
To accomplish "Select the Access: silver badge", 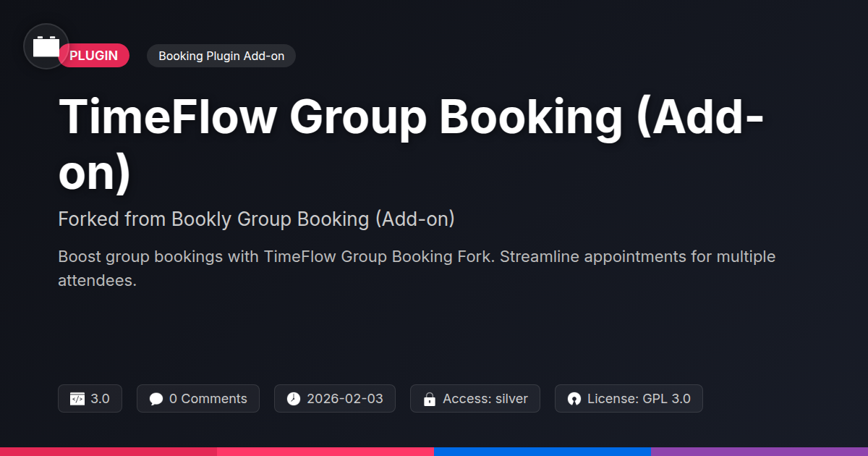I will coord(475,399).
